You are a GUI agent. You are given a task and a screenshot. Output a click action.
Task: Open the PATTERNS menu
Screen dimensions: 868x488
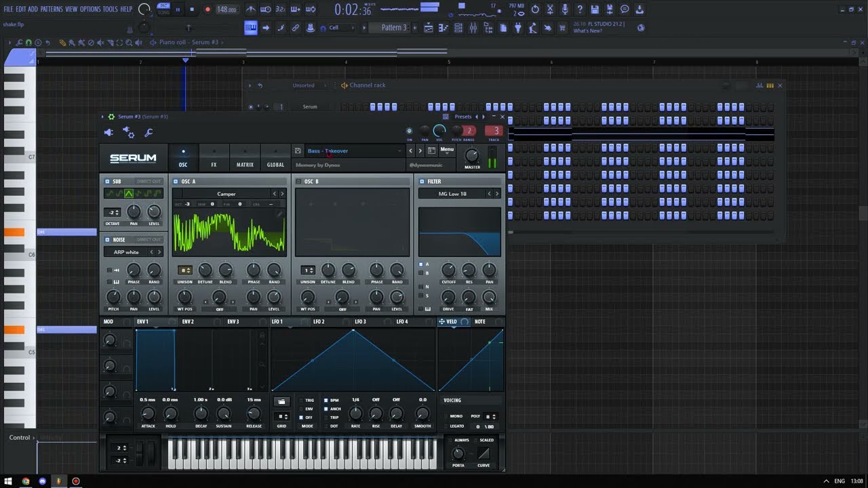point(52,9)
